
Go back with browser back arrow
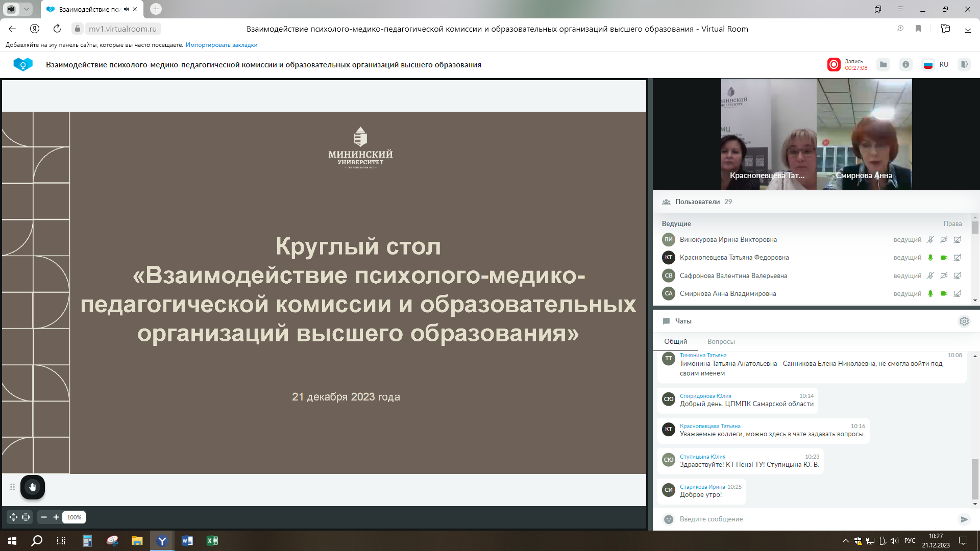click(12, 29)
